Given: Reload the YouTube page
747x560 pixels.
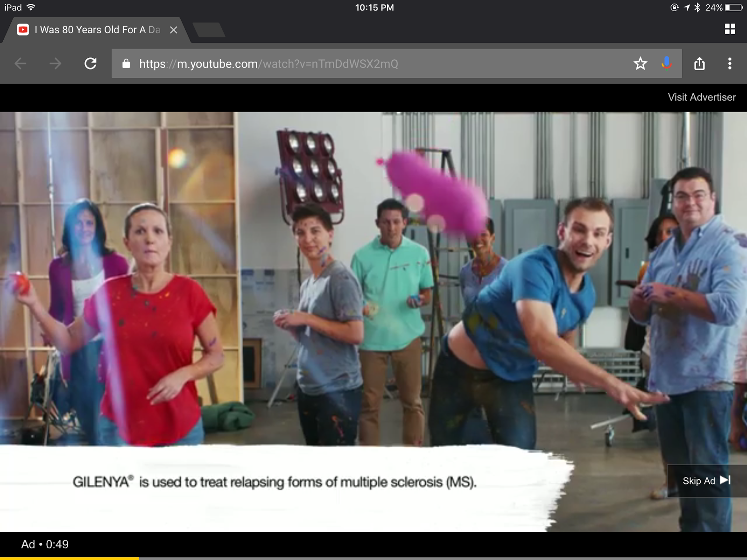Looking at the screenshot, I should pyautogui.click(x=91, y=63).
